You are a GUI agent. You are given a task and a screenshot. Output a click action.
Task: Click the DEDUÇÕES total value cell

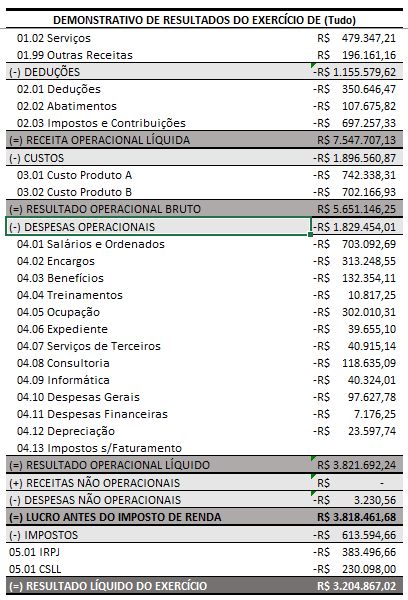357,72
